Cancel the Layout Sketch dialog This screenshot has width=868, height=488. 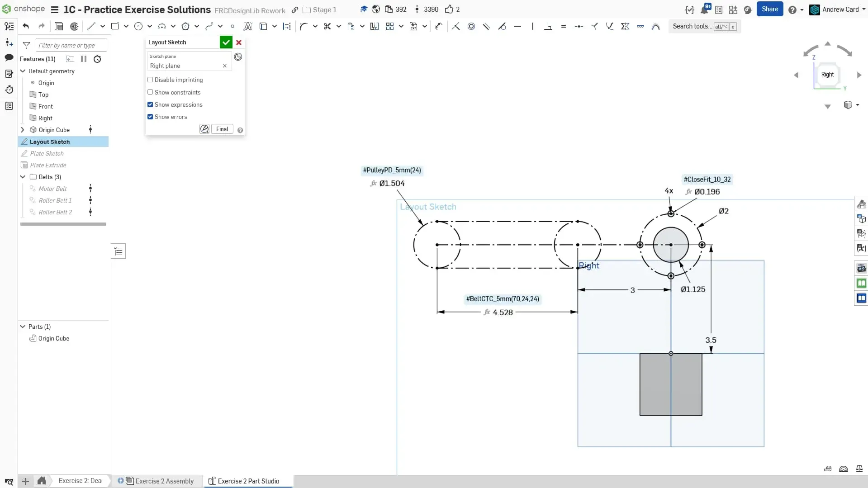click(239, 42)
